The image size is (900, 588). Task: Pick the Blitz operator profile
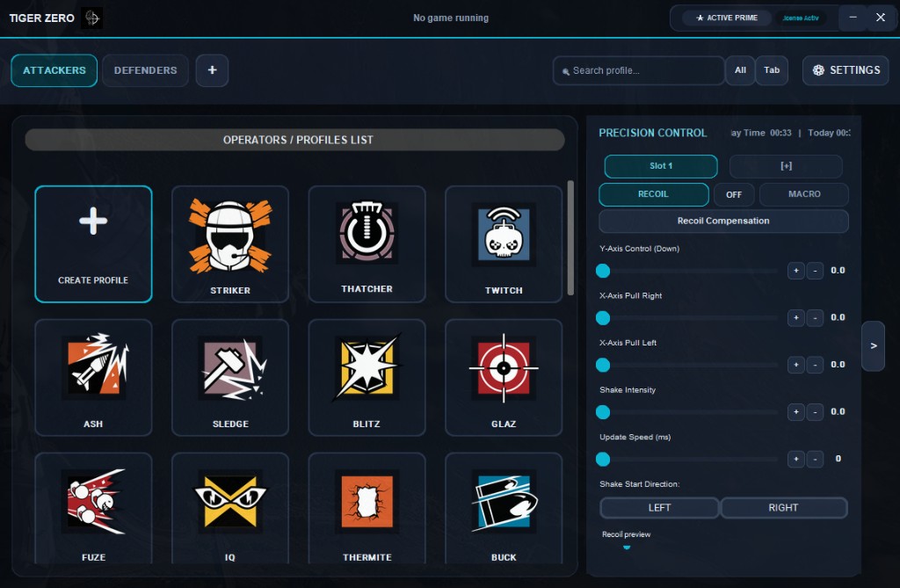367,377
